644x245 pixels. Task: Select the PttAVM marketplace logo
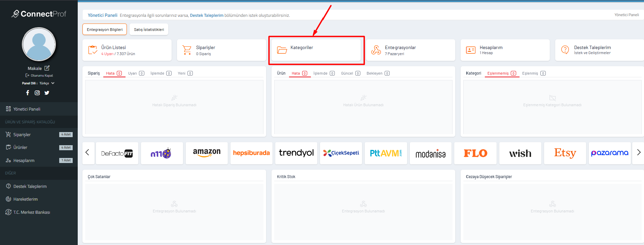[x=386, y=153]
